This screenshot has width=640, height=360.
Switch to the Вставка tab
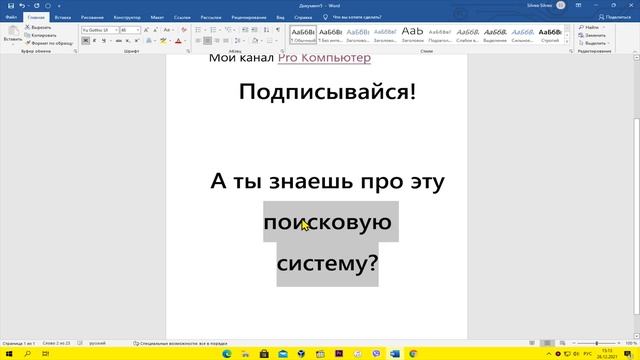point(62,18)
